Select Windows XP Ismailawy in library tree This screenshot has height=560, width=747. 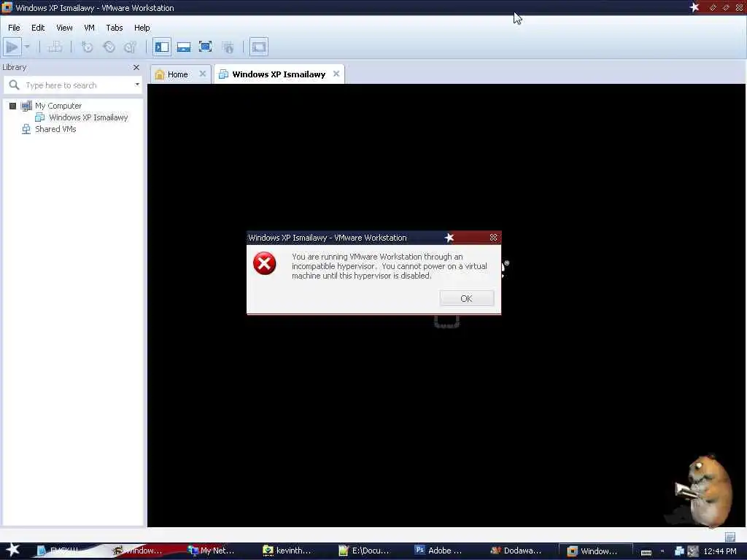[88, 117]
